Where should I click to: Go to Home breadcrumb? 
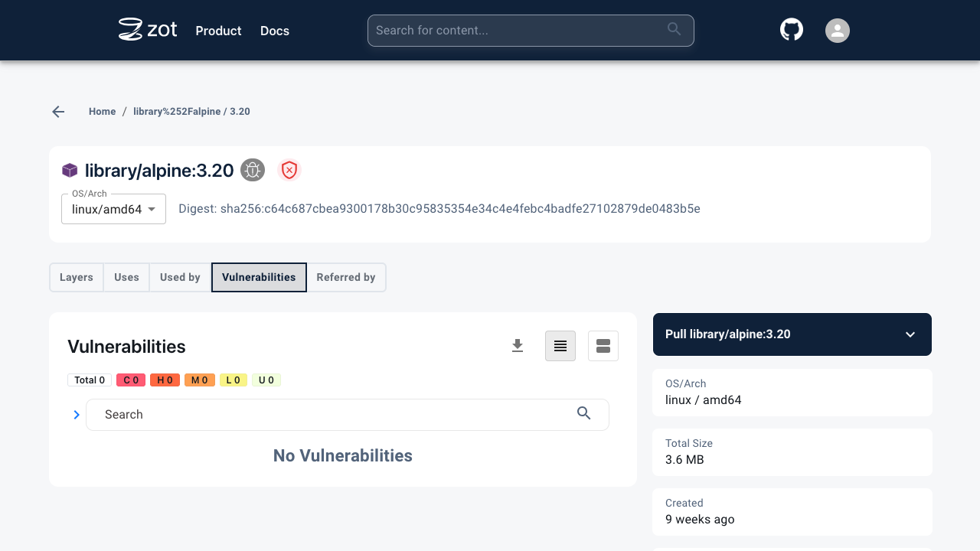point(102,112)
